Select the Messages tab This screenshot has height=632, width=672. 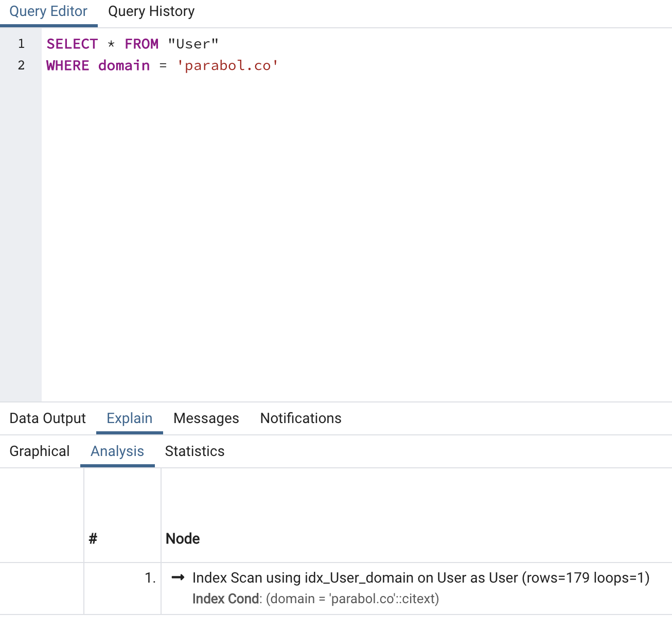(206, 418)
